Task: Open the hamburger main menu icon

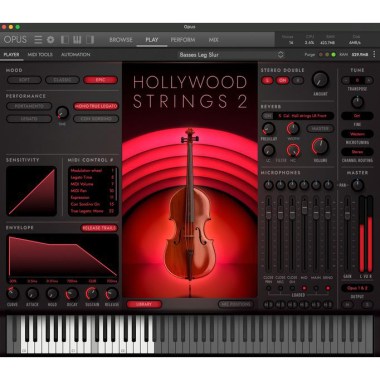Action: coord(38,40)
